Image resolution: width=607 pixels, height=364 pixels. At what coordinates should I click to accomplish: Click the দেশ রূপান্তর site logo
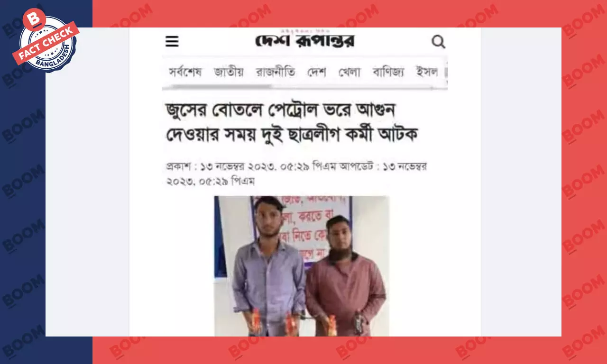(x=305, y=40)
